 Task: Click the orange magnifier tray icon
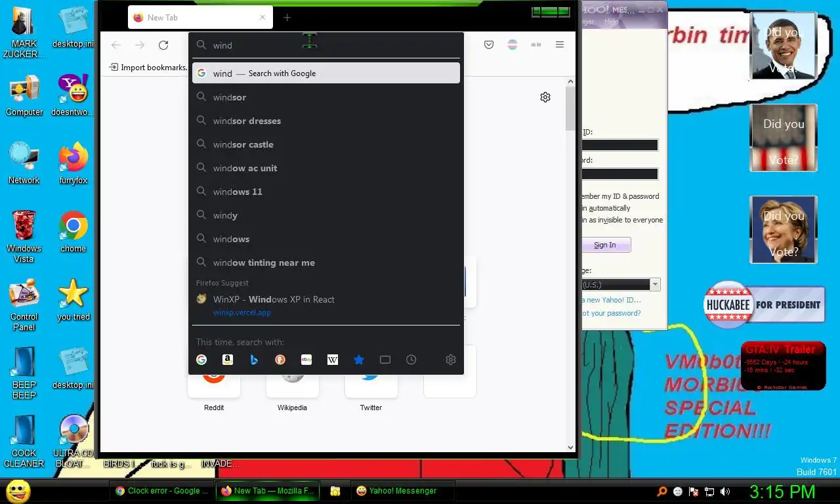[x=662, y=492]
